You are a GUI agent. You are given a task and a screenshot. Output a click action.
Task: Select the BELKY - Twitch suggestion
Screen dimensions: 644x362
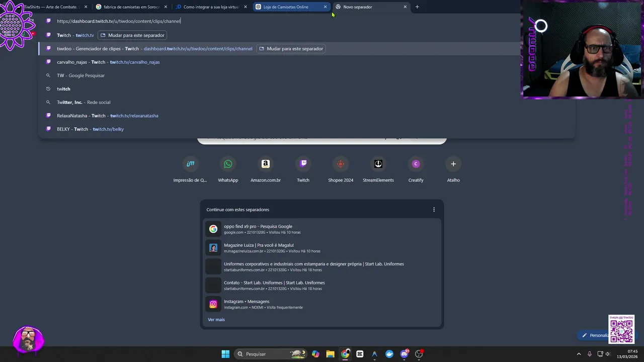(307, 129)
